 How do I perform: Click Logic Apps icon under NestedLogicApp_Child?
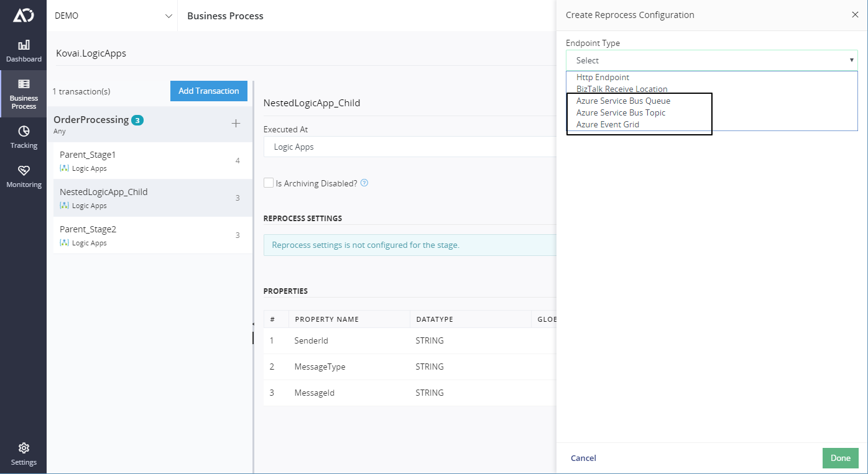[x=64, y=206]
